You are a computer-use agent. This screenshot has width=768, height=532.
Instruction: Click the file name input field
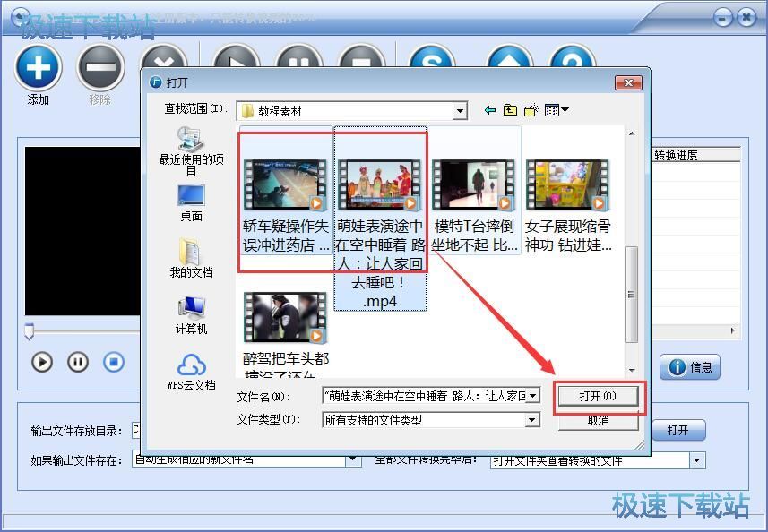[424, 396]
